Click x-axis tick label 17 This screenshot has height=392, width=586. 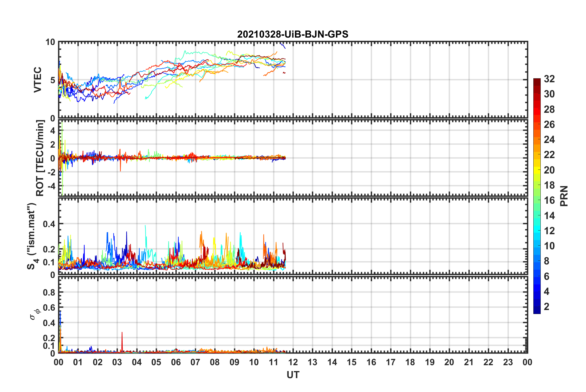coord(391,362)
